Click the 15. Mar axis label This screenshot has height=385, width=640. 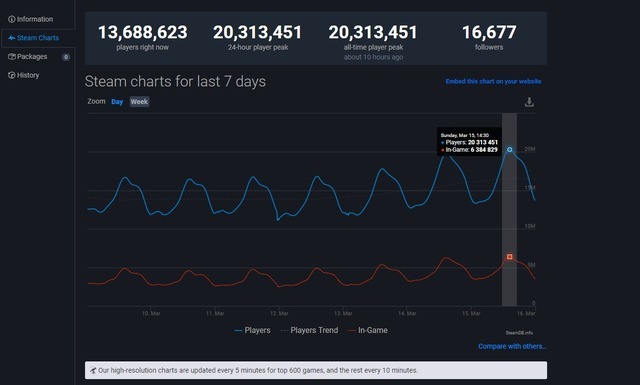(x=471, y=314)
